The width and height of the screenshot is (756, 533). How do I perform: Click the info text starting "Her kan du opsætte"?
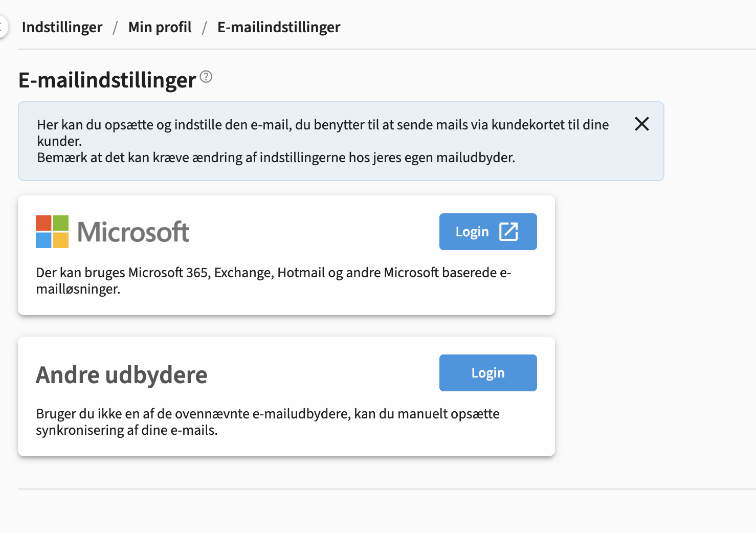click(323, 132)
